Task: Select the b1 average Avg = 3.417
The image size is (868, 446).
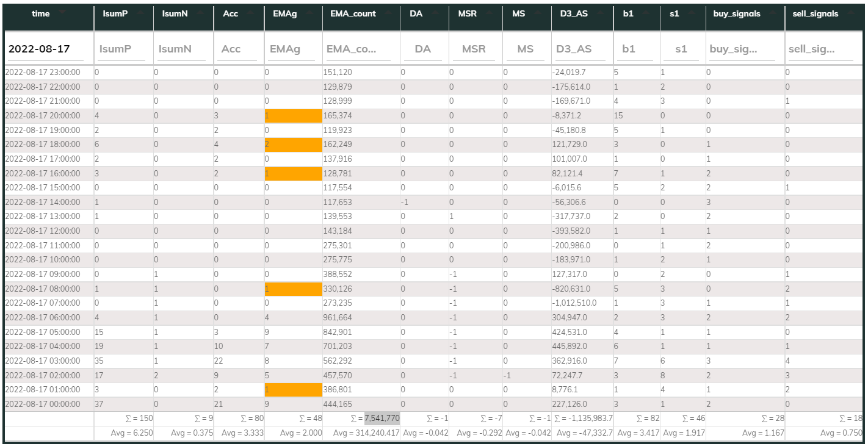Action: pos(637,433)
